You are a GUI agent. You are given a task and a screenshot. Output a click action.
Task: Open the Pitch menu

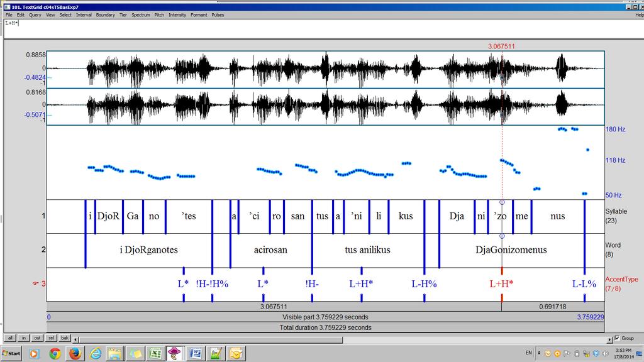(159, 15)
